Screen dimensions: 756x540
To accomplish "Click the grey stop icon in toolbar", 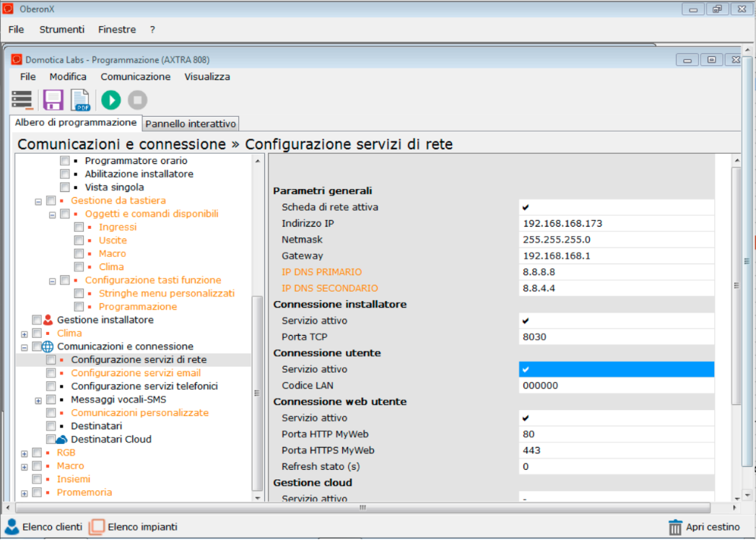I will (137, 100).
